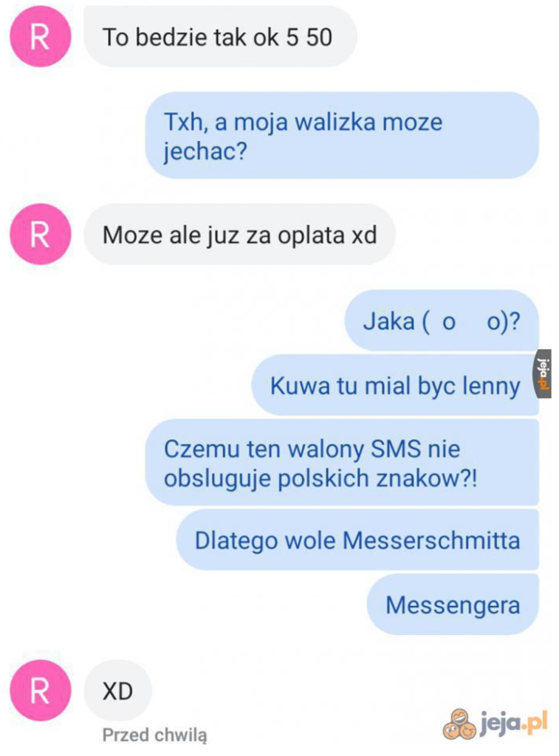Viewport: 559px width, 756px height.
Task: Tap the 'Messengera' message bubble
Action: [x=453, y=604]
